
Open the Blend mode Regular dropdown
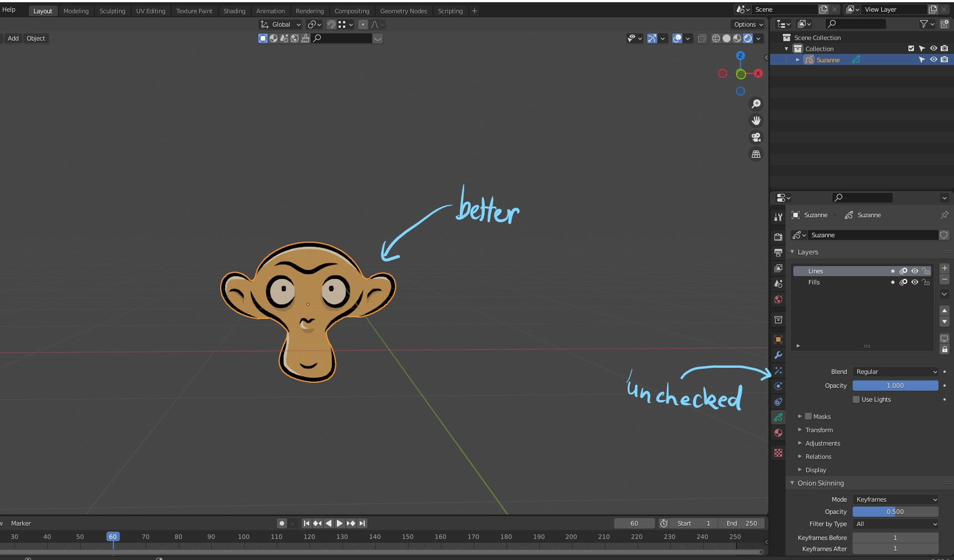[895, 372]
